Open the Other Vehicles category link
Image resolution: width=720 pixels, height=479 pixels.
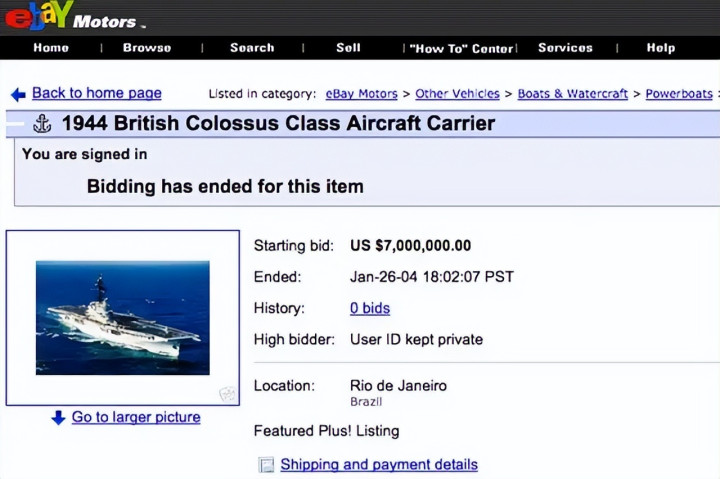coord(457,94)
